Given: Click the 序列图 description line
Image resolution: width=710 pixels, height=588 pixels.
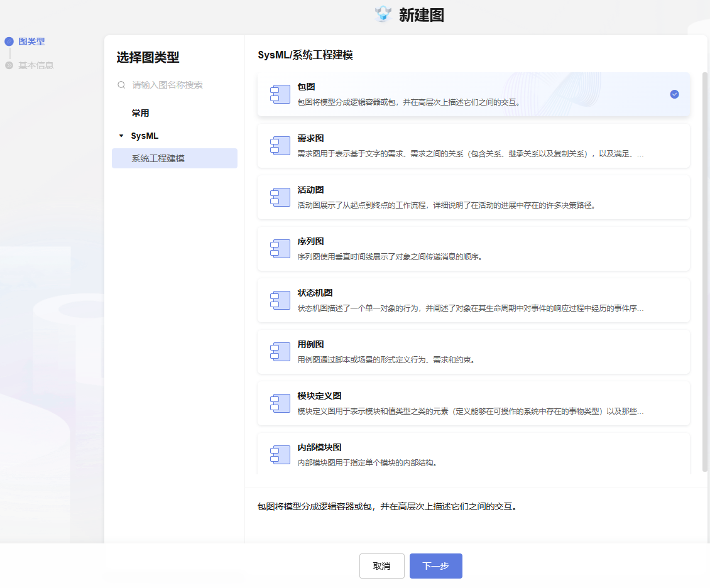Looking at the screenshot, I should [390, 257].
